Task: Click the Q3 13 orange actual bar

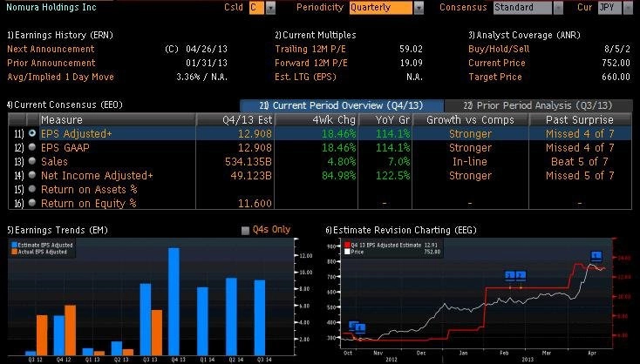Action: click(157, 333)
